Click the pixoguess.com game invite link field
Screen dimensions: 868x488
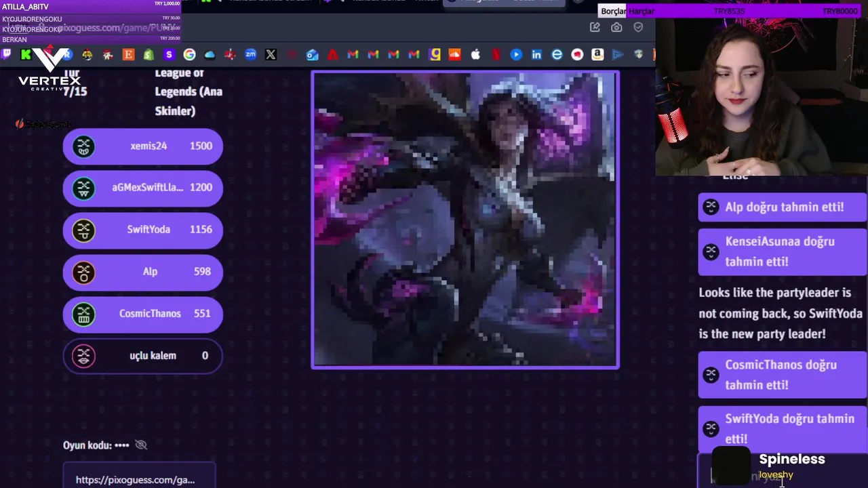[139, 476]
